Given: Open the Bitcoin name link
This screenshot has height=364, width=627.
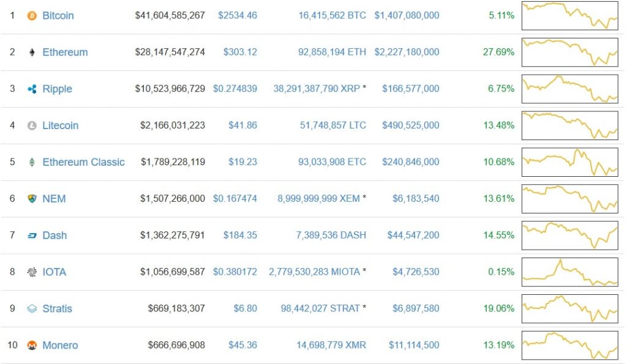Looking at the screenshot, I should click(x=58, y=15).
